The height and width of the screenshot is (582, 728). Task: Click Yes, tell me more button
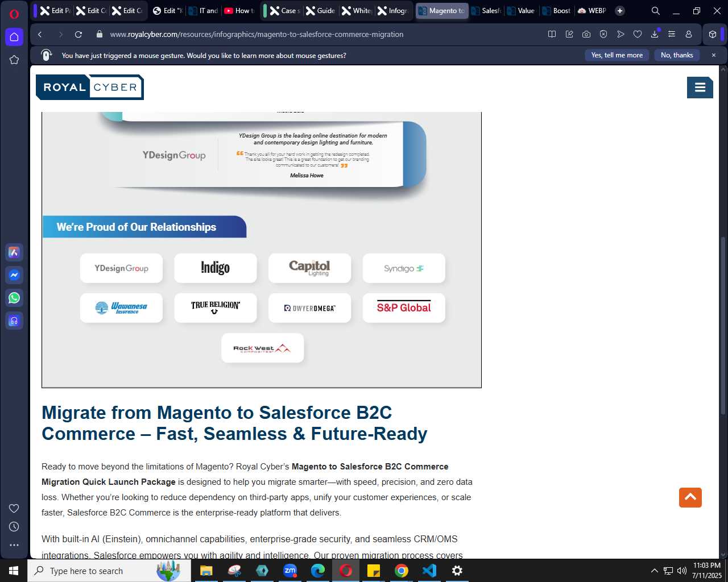[617, 55]
